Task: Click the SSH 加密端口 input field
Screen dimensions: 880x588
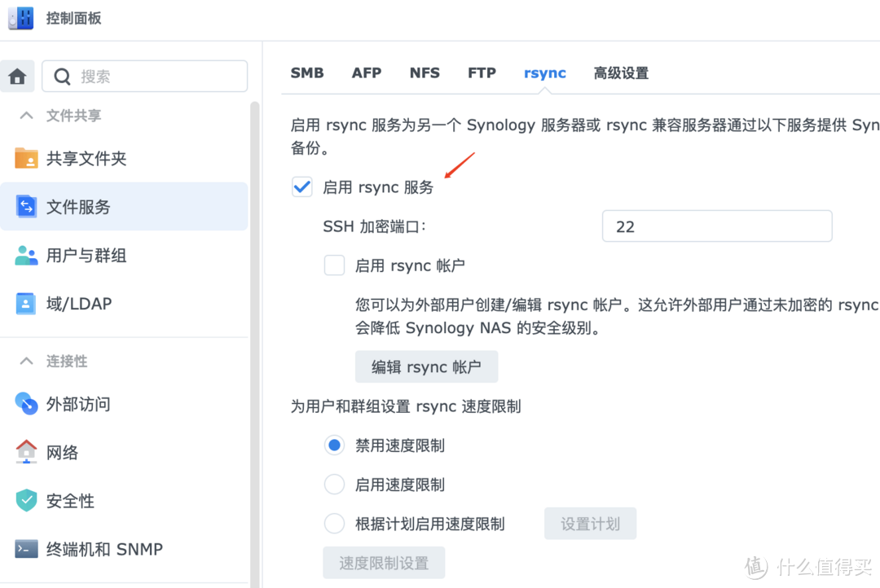Action: [716, 226]
